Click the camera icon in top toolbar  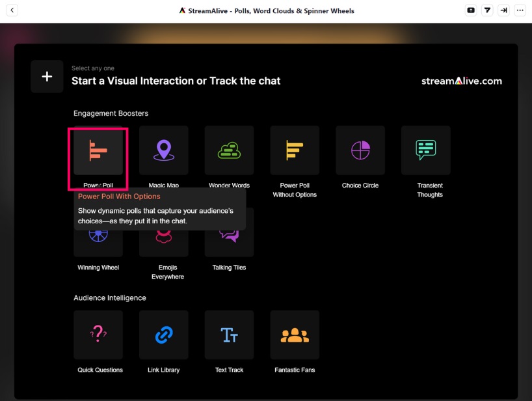tap(471, 10)
